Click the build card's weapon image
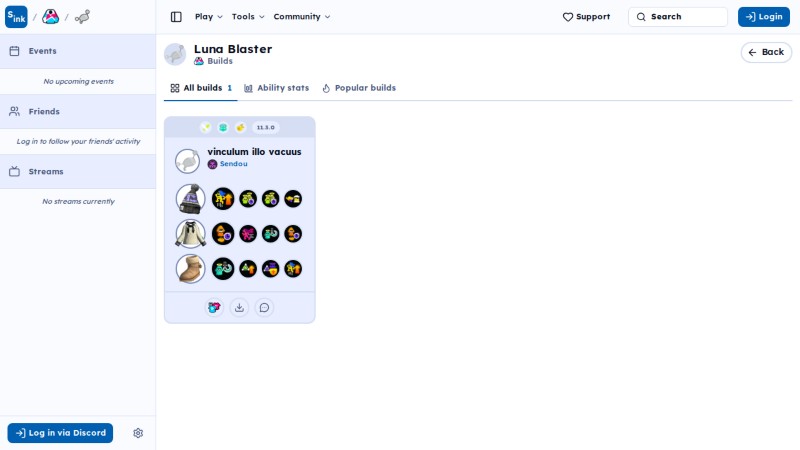Viewport: 800px width, 450px height. (187, 161)
